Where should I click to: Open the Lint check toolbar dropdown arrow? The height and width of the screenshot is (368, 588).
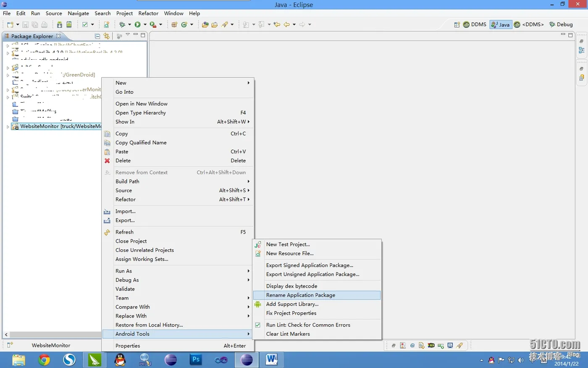92,25
